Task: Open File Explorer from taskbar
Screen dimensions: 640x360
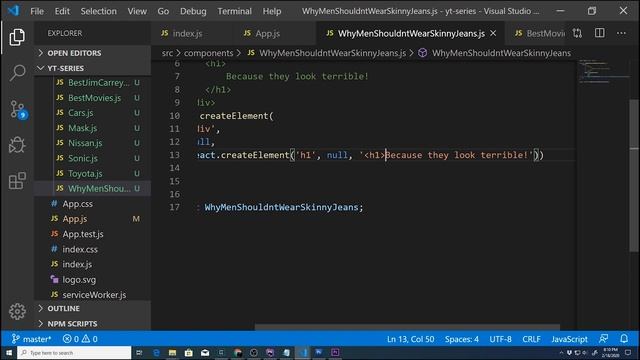Action: click(172, 353)
